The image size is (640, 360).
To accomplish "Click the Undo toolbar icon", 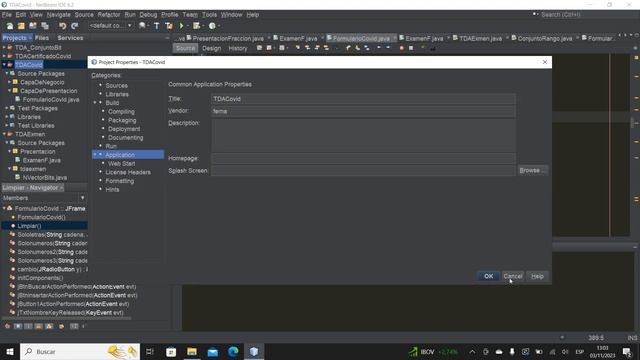I will (62, 26).
